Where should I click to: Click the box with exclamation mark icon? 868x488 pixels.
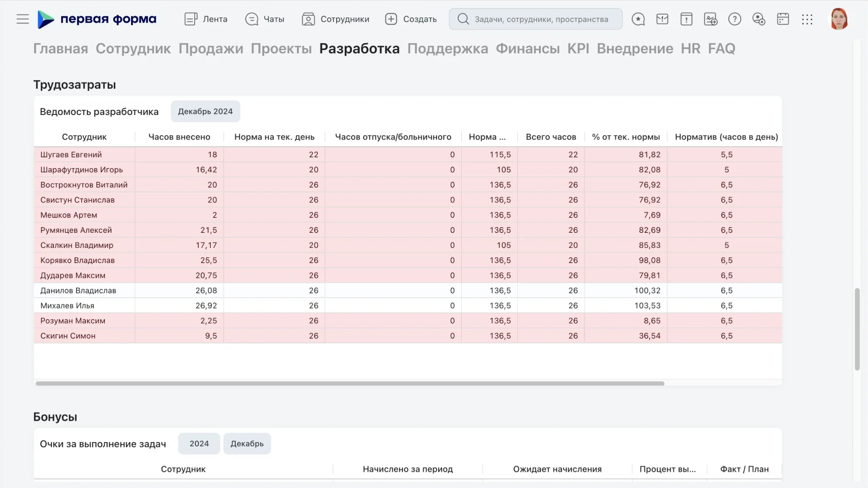point(686,19)
